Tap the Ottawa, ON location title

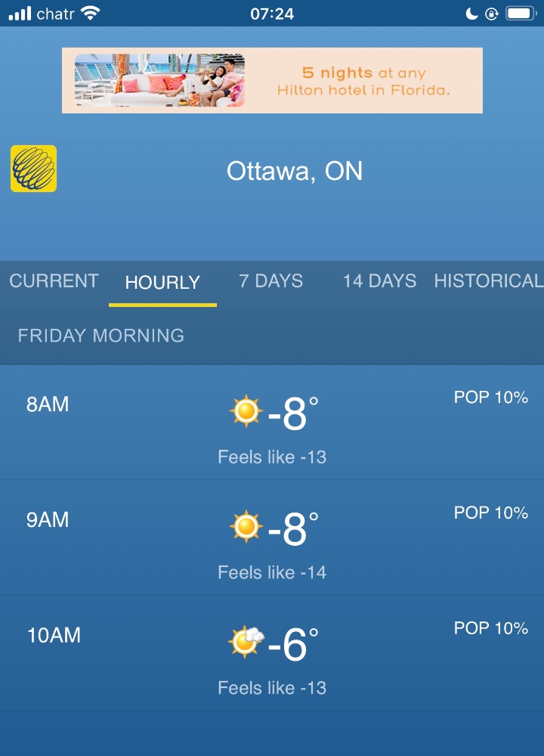coord(295,171)
